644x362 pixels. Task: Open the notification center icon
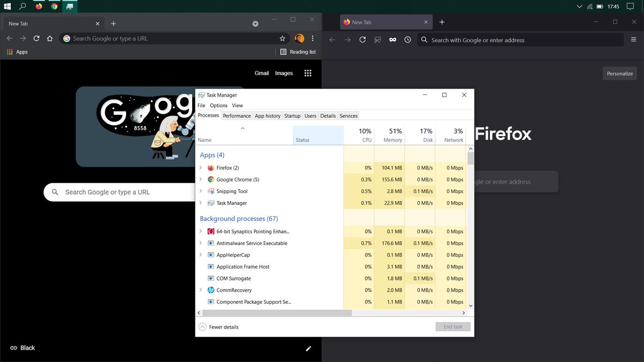(630, 6)
